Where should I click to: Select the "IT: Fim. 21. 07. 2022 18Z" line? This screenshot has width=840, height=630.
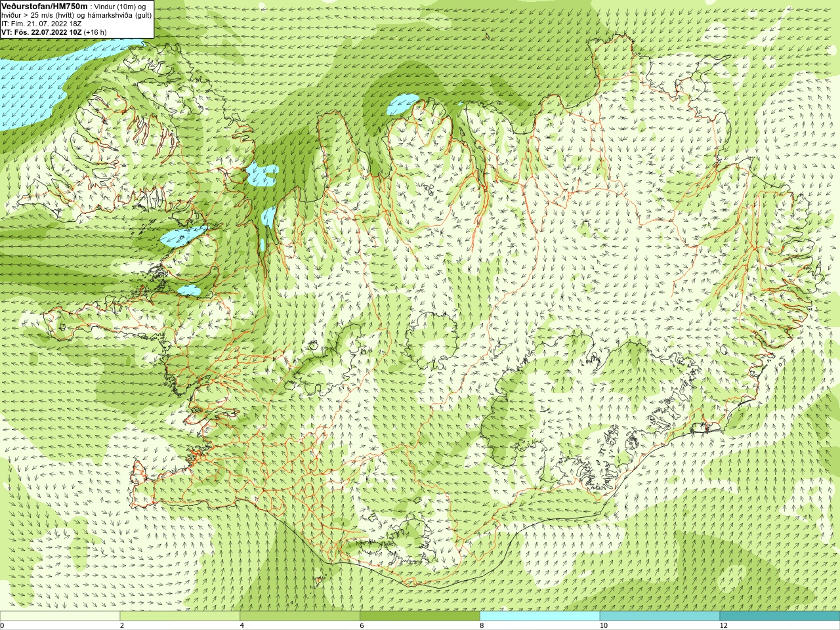(41, 24)
